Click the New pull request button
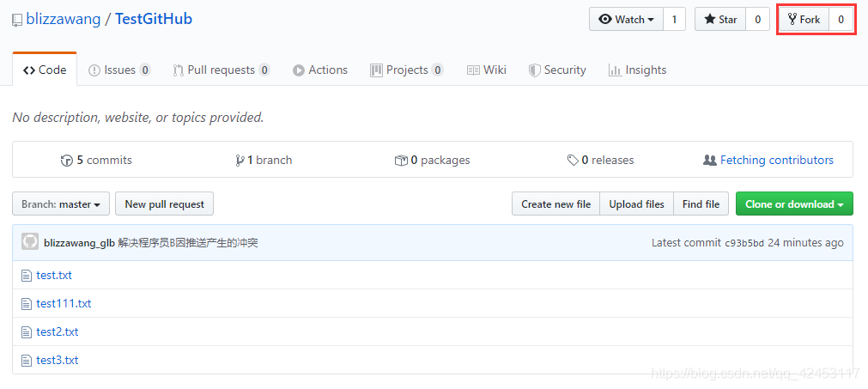This screenshot has height=389, width=868. click(x=164, y=204)
